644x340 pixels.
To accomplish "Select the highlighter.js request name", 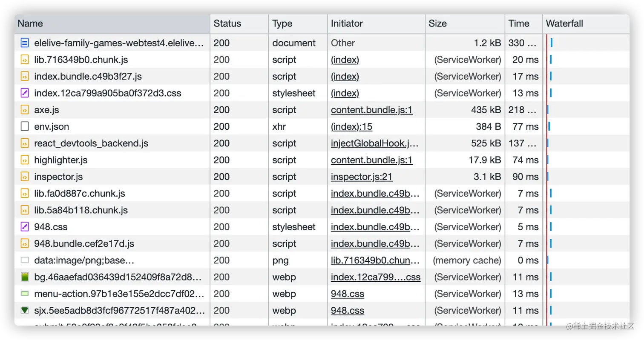I will click(61, 160).
